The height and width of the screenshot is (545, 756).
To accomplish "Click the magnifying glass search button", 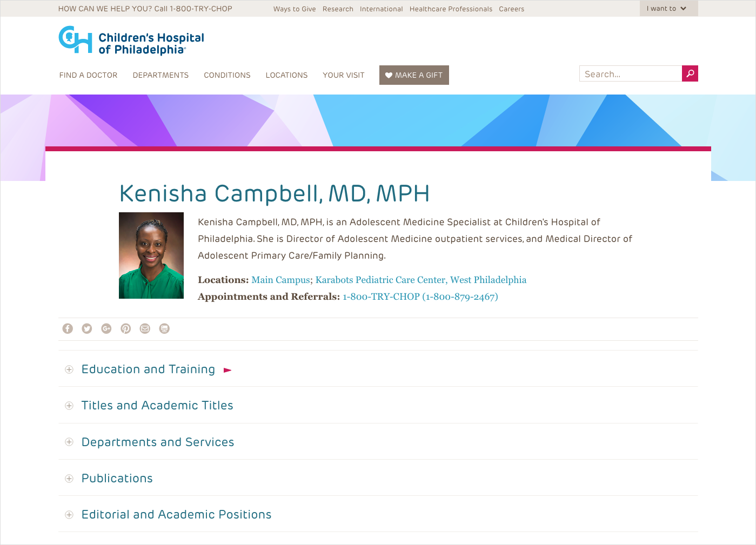I will (690, 73).
